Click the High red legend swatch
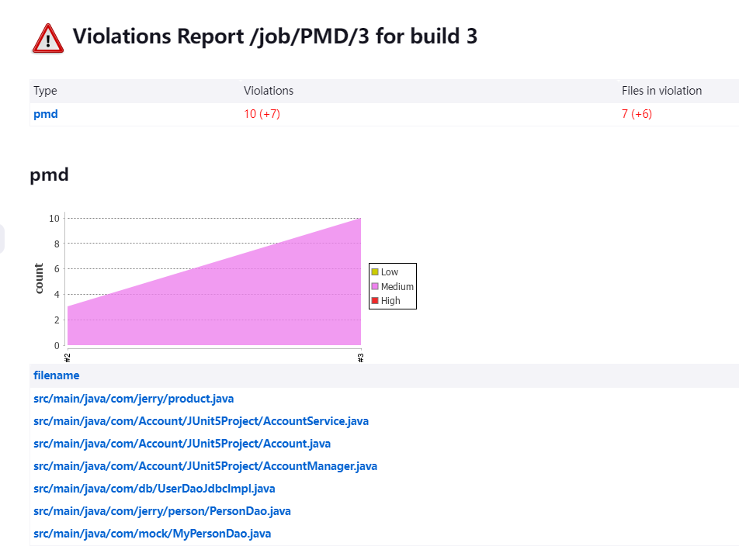Screen dimensions: 739x560 (x=375, y=300)
